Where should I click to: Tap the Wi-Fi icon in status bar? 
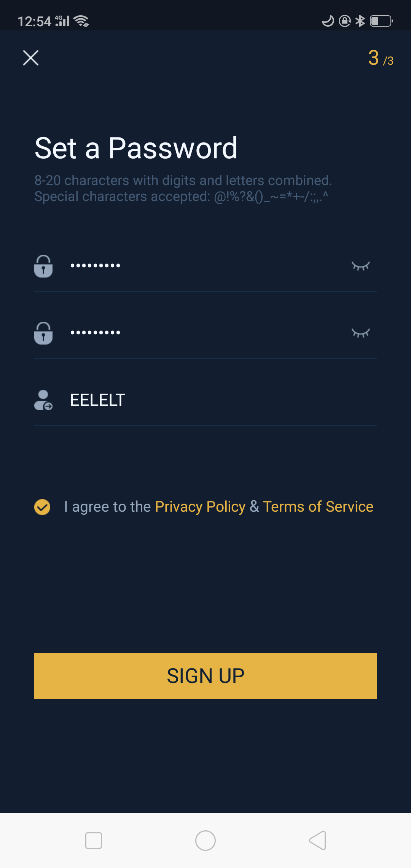pos(81,21)
